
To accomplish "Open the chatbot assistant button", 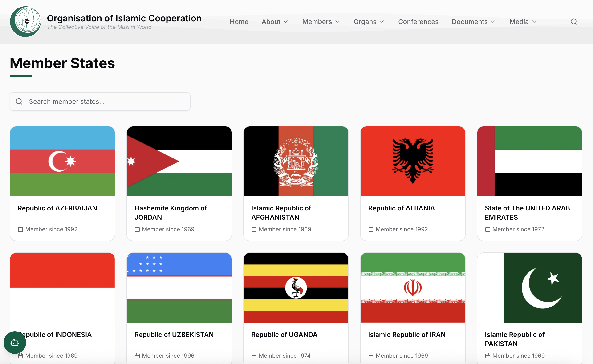I will (15, 342).
